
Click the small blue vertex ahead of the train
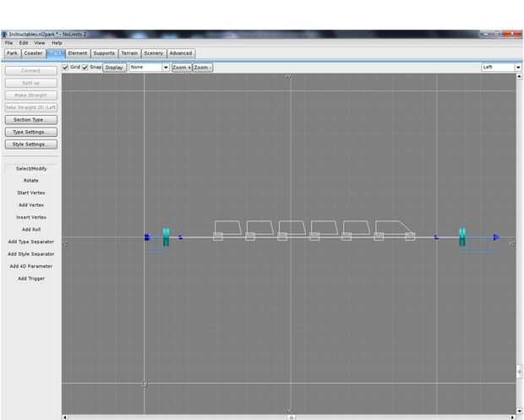[436, 237]
